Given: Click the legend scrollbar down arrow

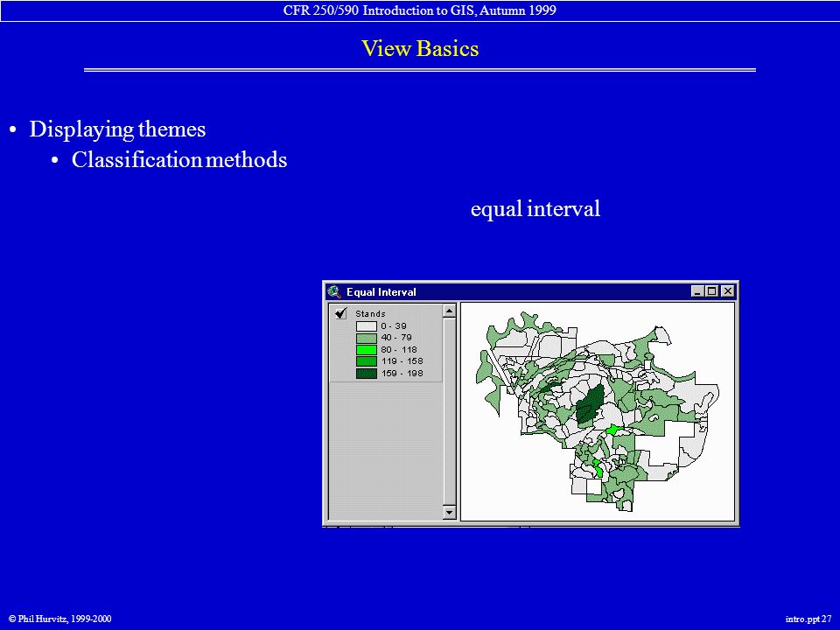Looking at the screenshot, I should pyautogui.click(x=450, y=512).
